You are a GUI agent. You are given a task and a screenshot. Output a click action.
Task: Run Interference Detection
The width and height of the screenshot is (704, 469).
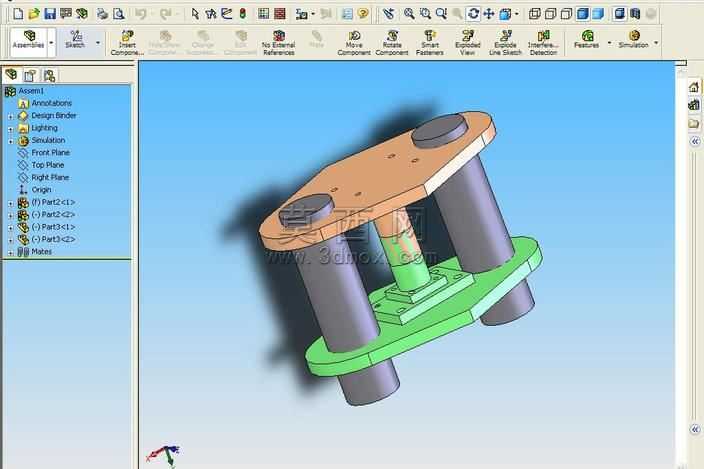coord(543,43)
